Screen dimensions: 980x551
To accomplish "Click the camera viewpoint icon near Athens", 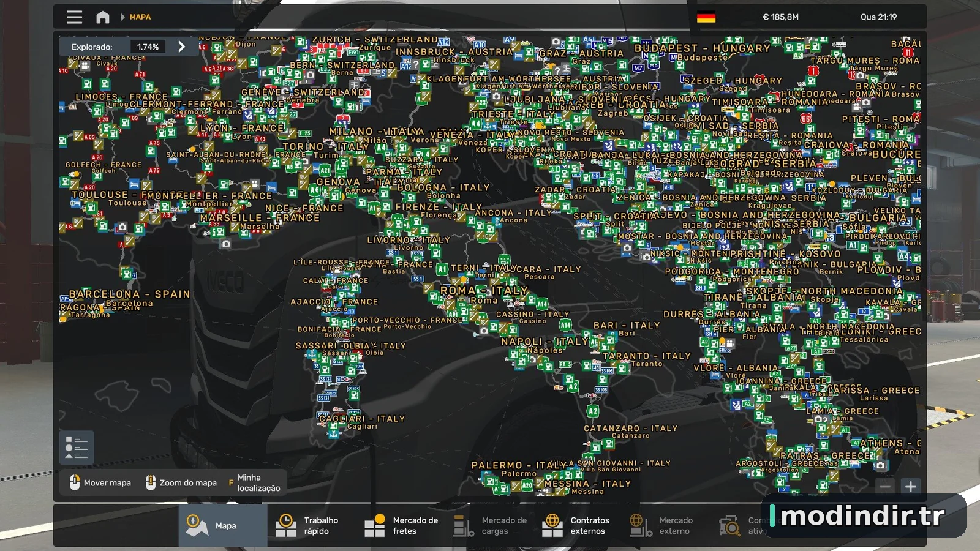I will 880,465.
